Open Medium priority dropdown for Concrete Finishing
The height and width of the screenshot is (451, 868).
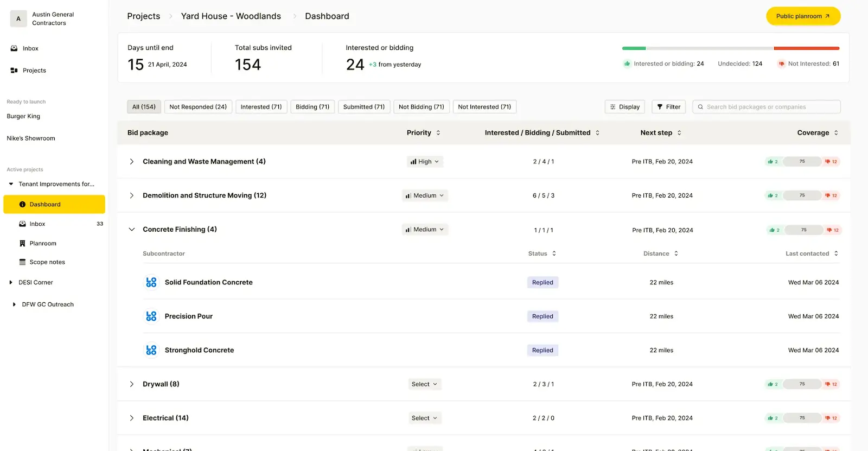coord(425,230)
